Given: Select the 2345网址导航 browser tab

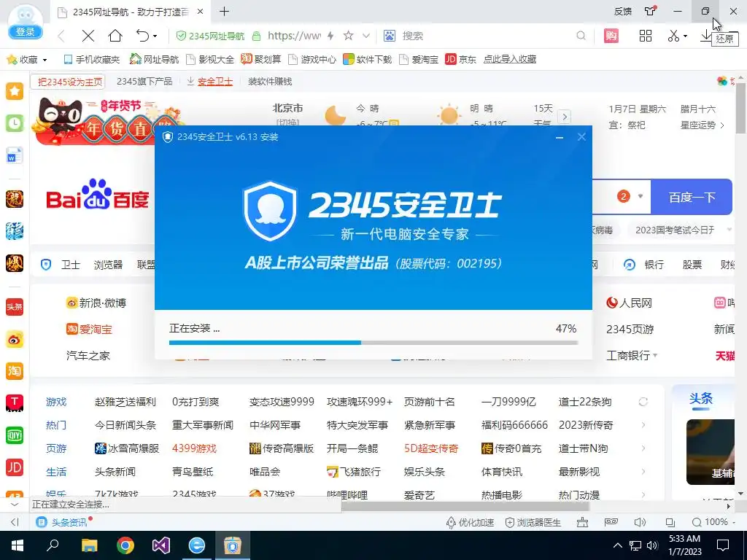Looking at the screenshot, I should pos(131,12).
